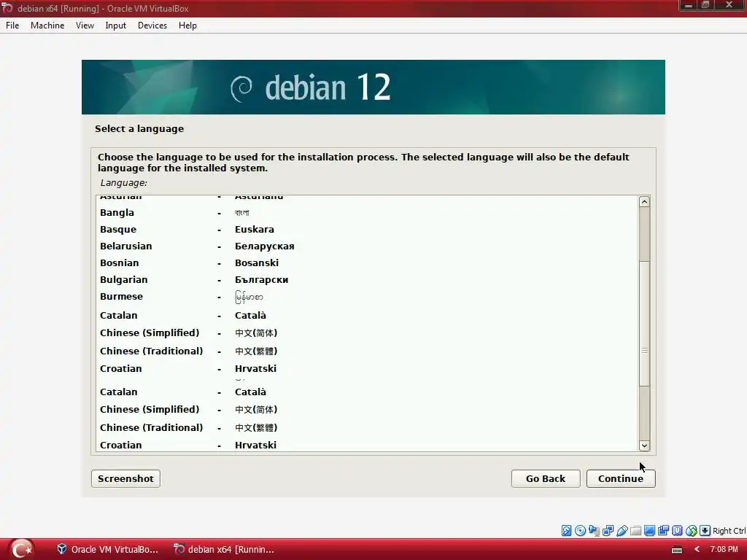Open the Machine menu
Screen dimensions: 747x560
[47, 26]
